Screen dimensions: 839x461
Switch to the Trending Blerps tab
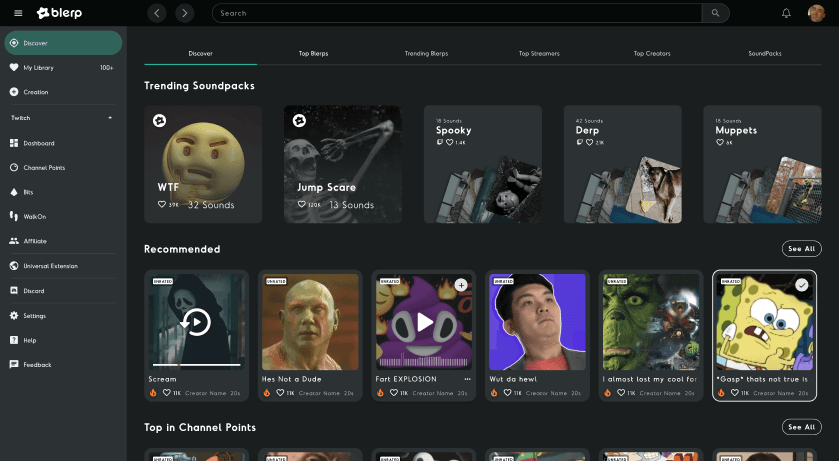click(x=426, y=53)
